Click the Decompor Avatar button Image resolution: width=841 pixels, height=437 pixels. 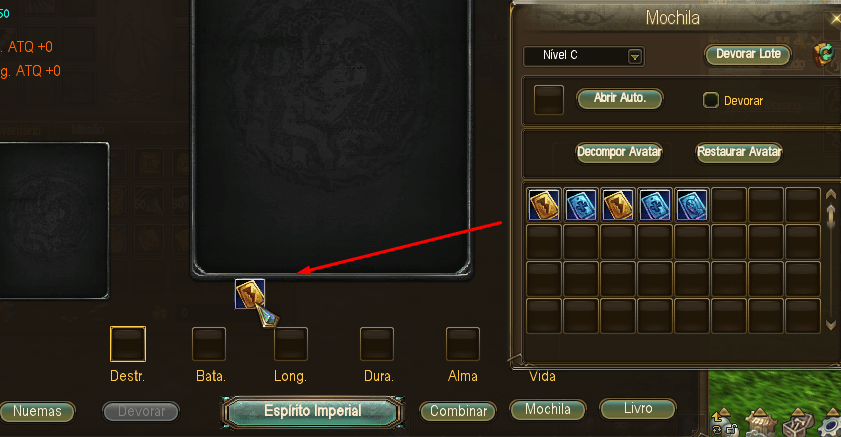coord(619,152)
